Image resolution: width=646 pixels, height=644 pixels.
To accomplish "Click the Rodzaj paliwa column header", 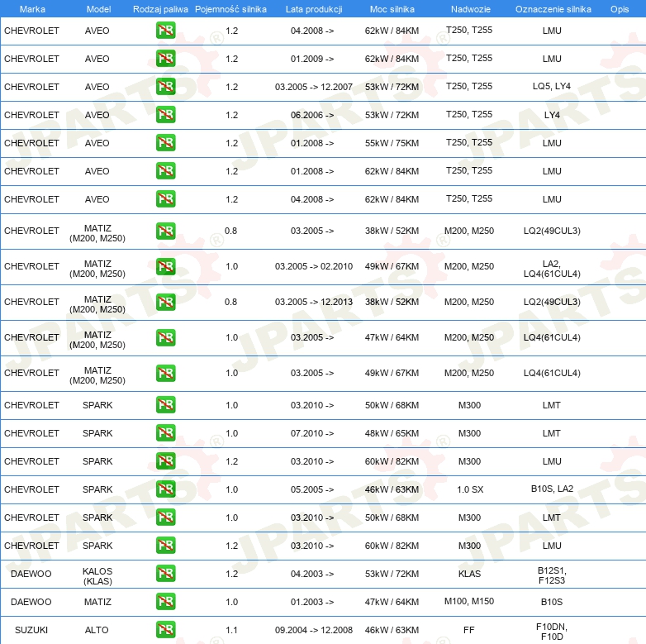I will (x=160, y=9).
